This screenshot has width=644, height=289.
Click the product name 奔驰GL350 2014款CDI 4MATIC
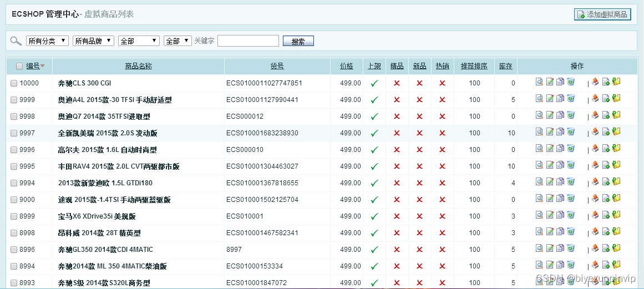tap(105, 250)
